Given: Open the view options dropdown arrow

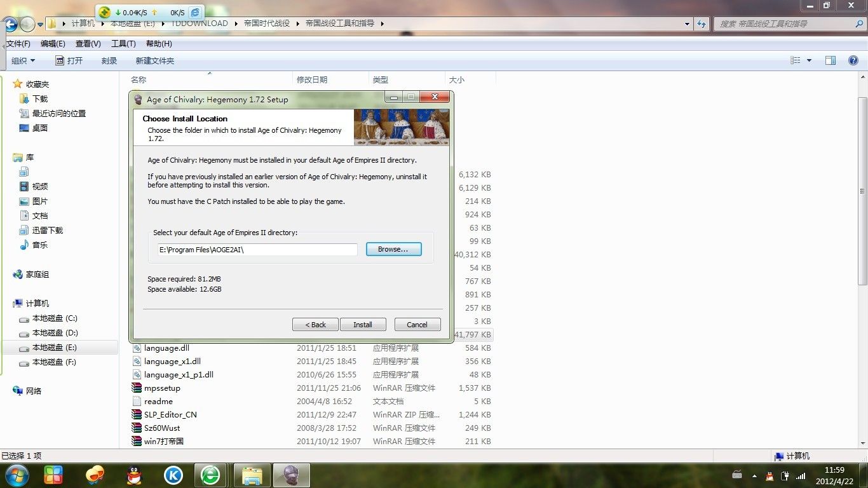Looking at the screenshot, I should click(809, 61).
